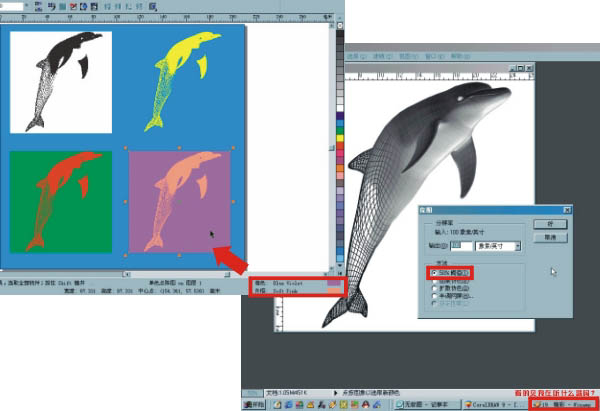The image size is (600, 411).
Task: Select the red dolphin on green square
Action: click(61, 202)
